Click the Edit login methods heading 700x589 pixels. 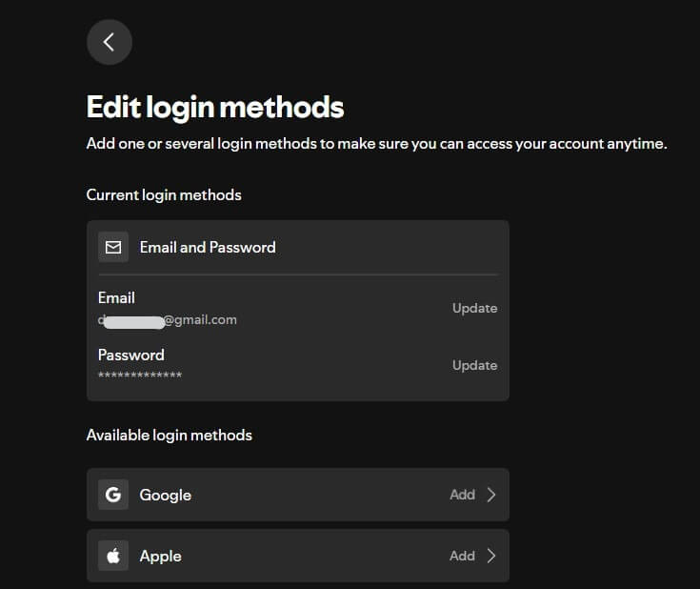tap(215, 107)
